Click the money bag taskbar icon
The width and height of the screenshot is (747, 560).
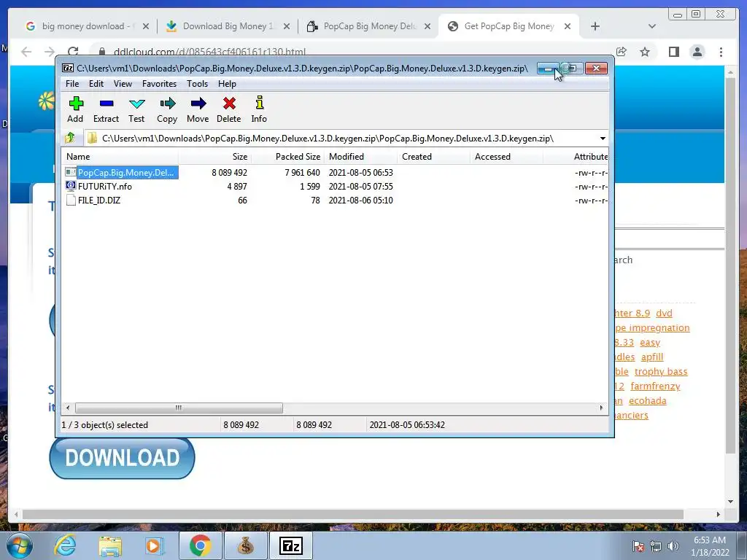pyautogui.click(x=245, y=545)
